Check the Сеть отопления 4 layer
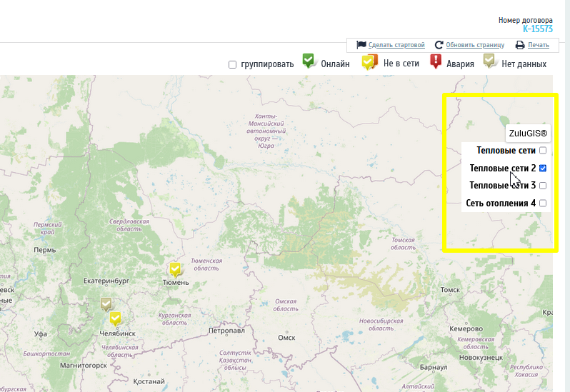 tap(543, 203)
